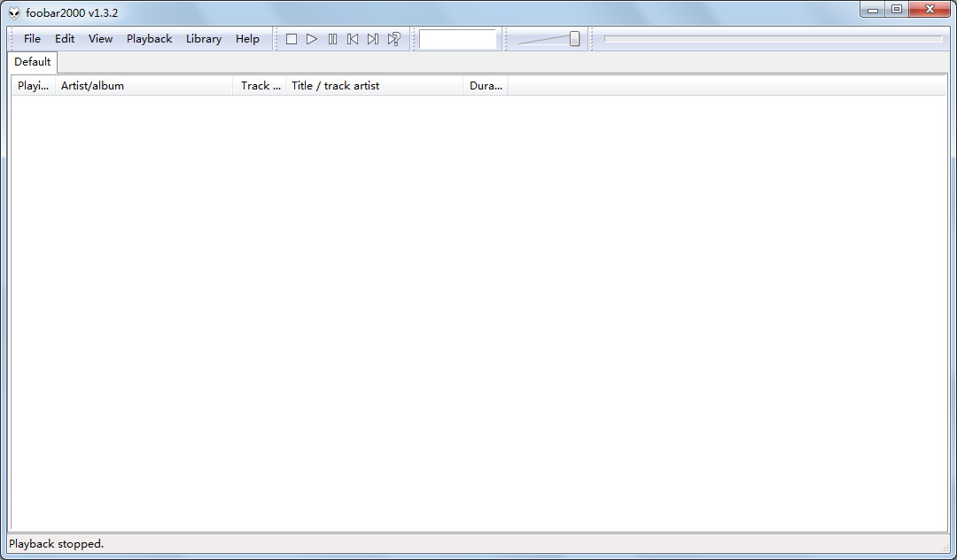Click the 'Playback stopped.' status bar text
The height and width of the screenshot is (560, 957).
56,543
